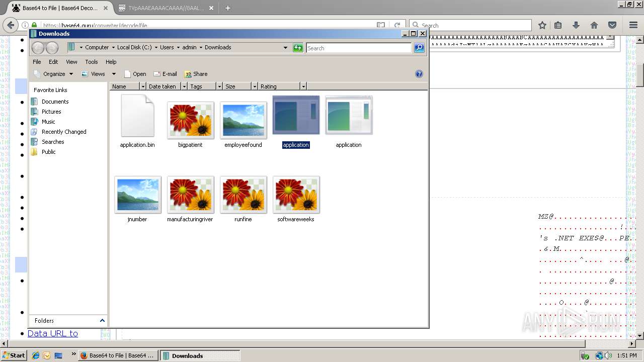644x362 pixels.
Task: Open Firefox hamburger menu
Action: pos(633,25)
